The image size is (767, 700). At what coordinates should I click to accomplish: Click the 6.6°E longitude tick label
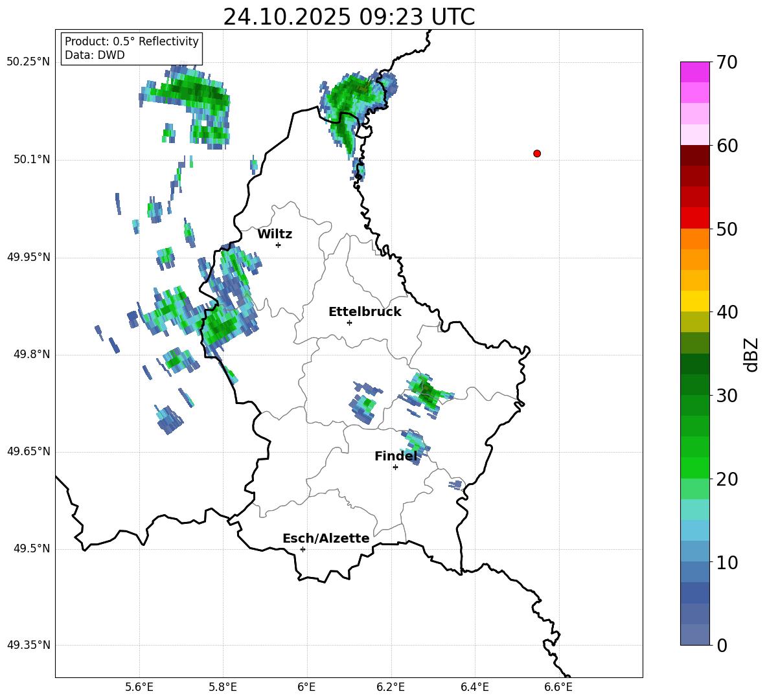click(x=558, y=687)
